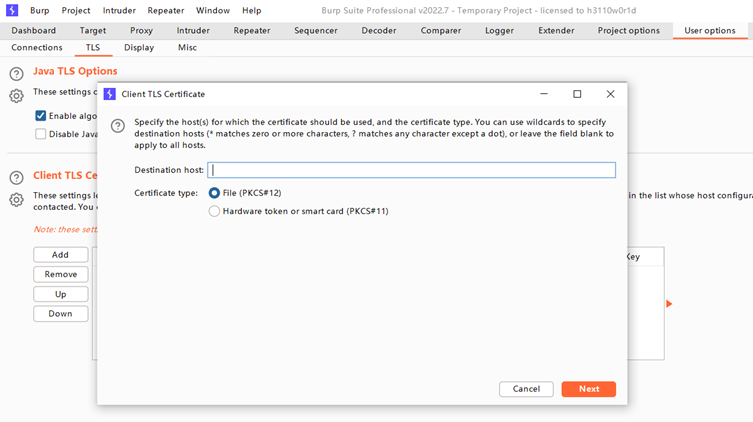The height and width of the screenshot is (422, 753).
Task: Switch to the Logger tab
Action: click(499, 31)
